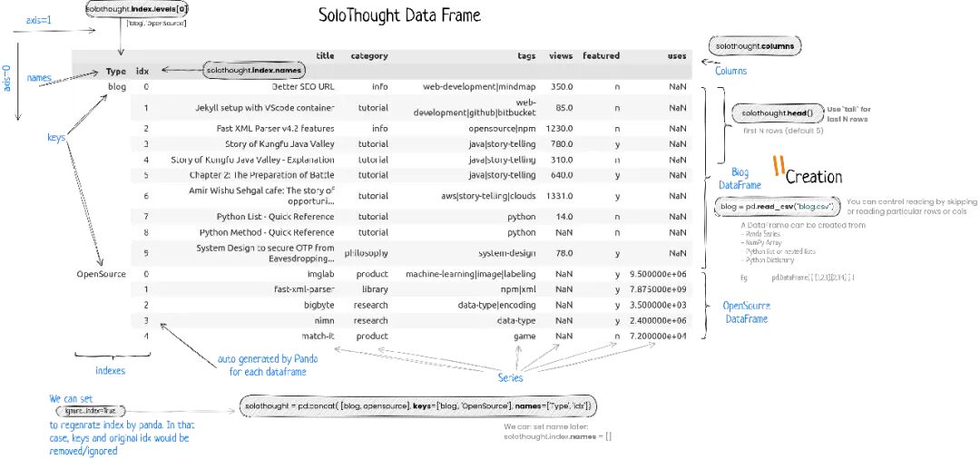Click the 'Type' index header

(x=116, y=71)
